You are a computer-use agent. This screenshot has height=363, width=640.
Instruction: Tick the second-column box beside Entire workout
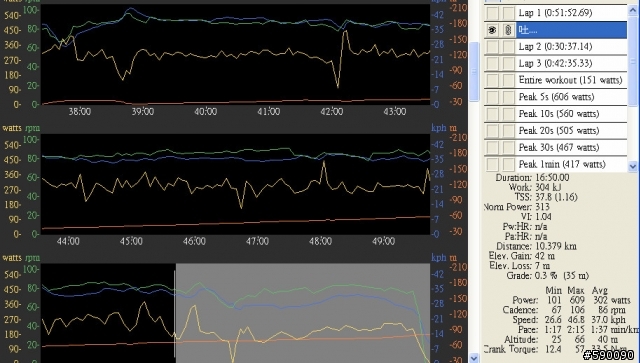(x=508, y=80)
